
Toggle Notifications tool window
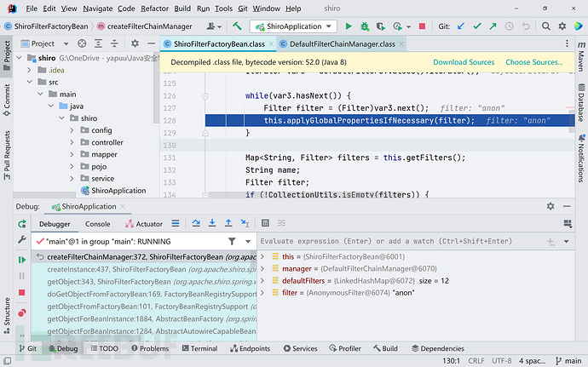click(581, 158)
